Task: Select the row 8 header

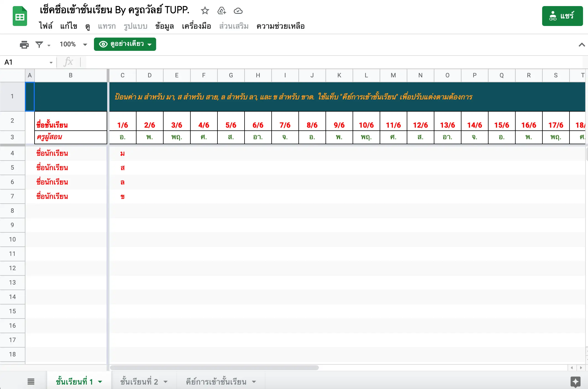Action: 12,211
